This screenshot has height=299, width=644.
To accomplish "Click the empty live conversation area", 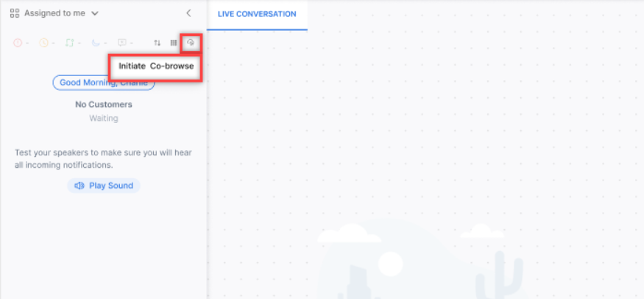I will (425, 147).
